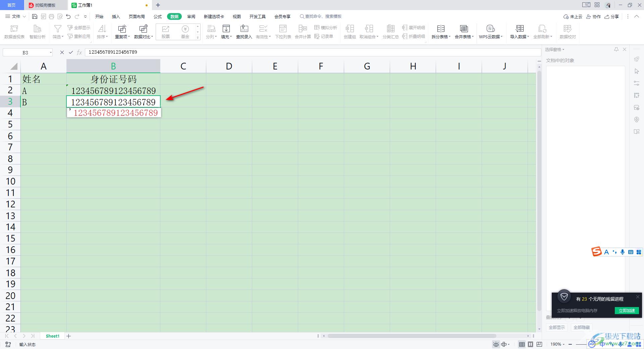Cancel cell entry with X icon

(62, 52)
